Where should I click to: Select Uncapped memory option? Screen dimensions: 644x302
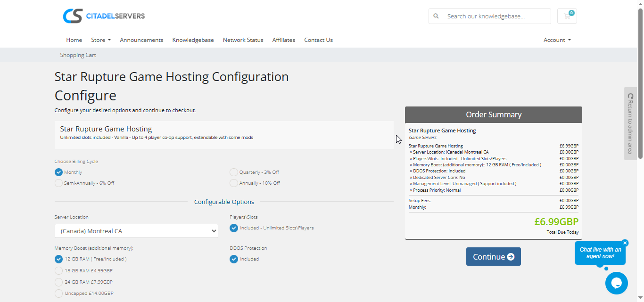pyautogui.click(x=59, y=294)
